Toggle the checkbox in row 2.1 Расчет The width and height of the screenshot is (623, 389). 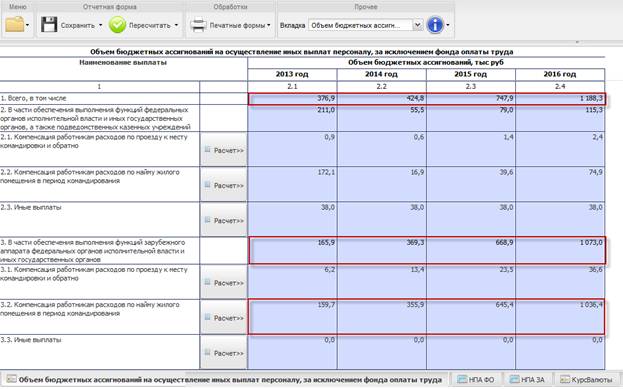coord(207,149)
